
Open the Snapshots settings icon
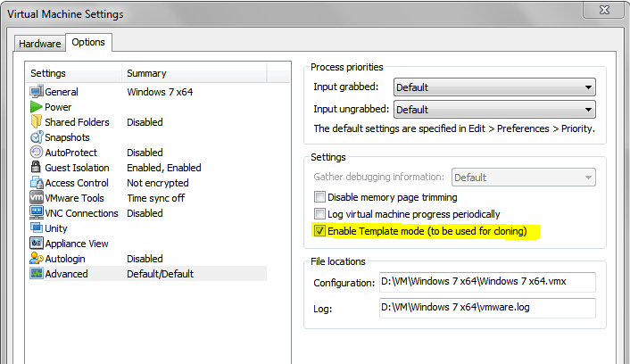pos(37,137)
